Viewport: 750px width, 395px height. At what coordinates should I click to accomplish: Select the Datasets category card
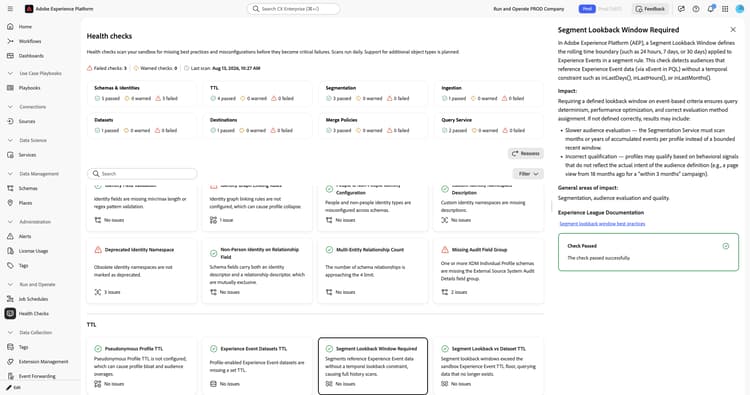142,125
